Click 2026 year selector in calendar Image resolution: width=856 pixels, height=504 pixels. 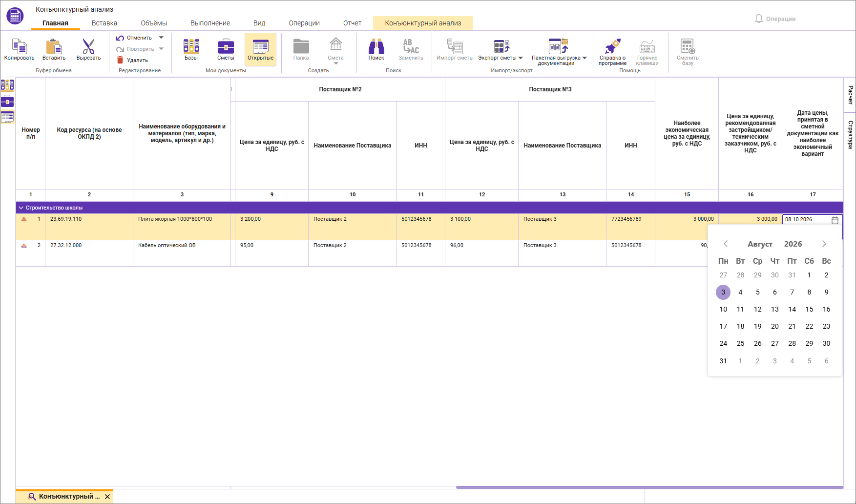[x=793, y=244]
